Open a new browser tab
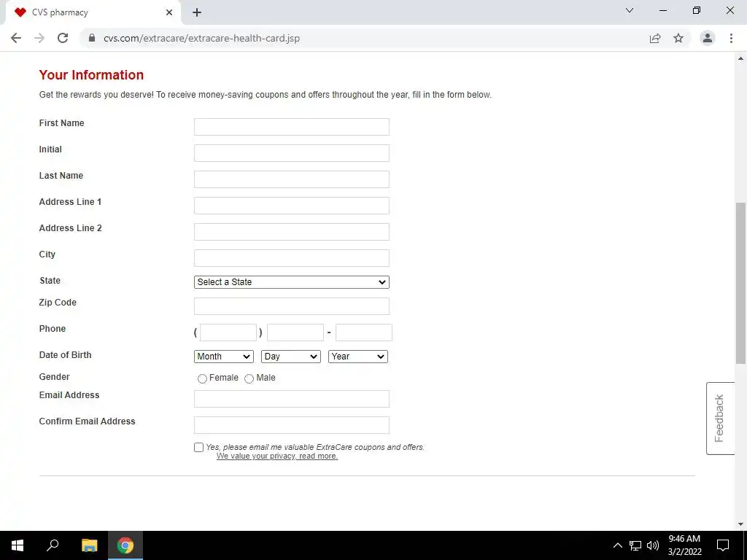This screenshot has width=747, height=560. pos(197,12)
